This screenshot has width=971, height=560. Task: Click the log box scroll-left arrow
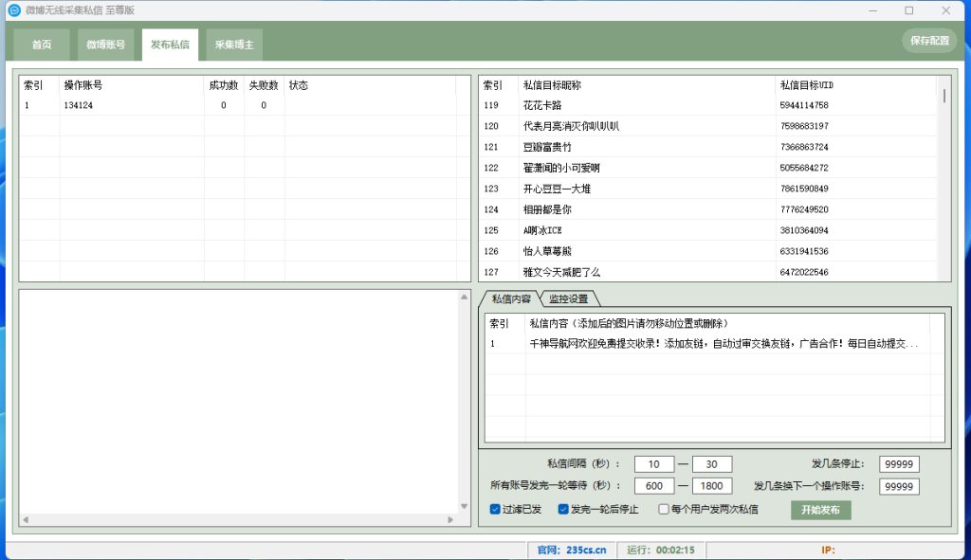[x=26, y=519]
